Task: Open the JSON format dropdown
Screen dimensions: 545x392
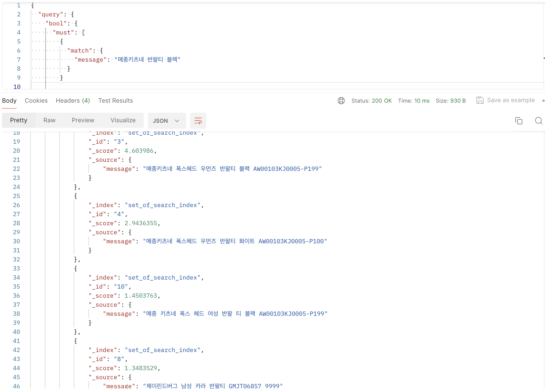Action: (166, 121)
